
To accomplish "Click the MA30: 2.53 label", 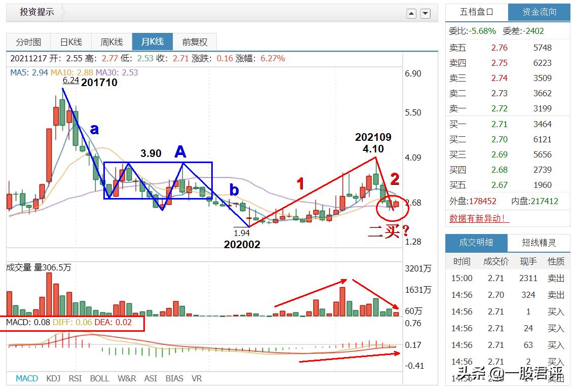I will [x=117, y=72].
